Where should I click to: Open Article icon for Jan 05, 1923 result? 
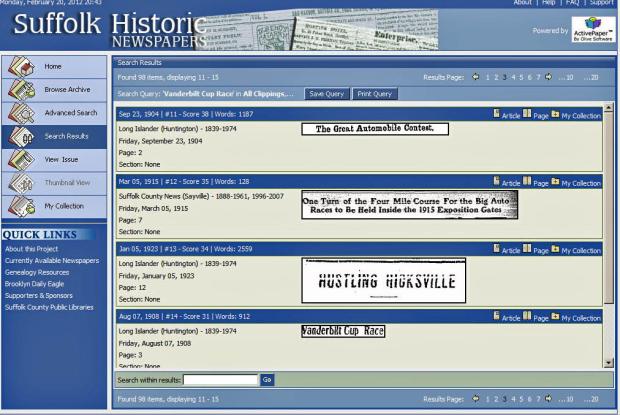(496, 248)
